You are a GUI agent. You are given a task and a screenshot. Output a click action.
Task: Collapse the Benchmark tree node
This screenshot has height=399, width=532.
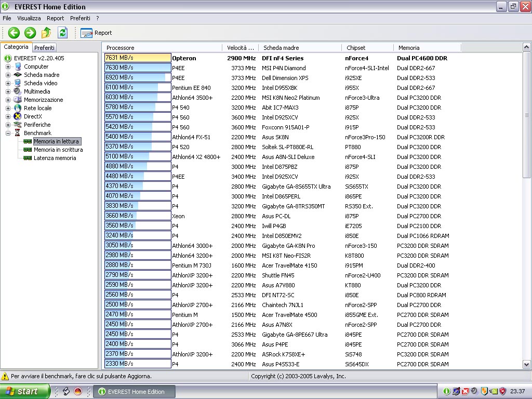pos(8,133)
